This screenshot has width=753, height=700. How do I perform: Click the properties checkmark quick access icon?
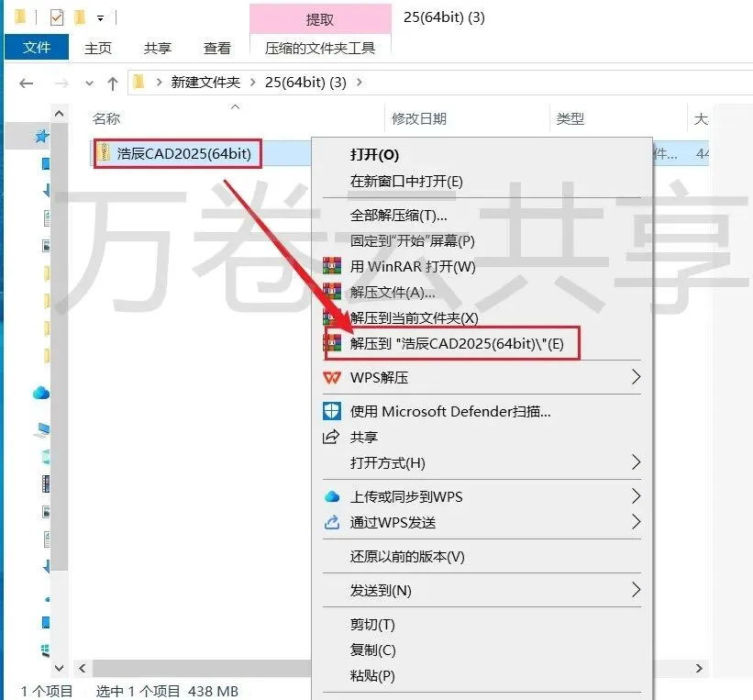coord(57,17)
